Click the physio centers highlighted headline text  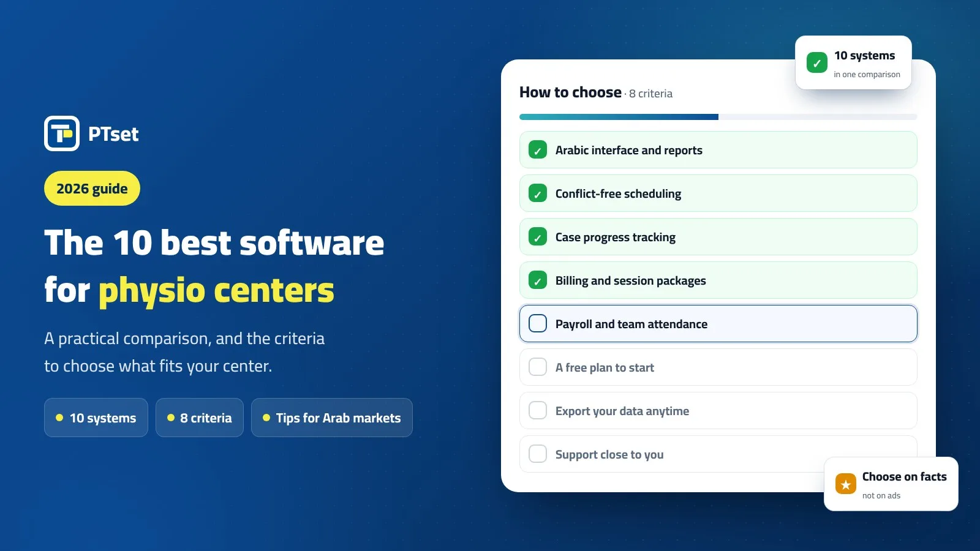tap(216, 291)
